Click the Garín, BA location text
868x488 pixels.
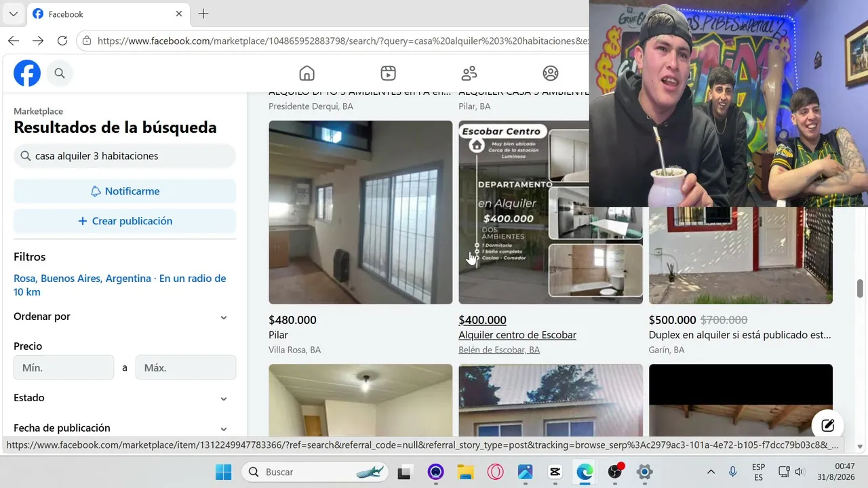click(x=667, y=350)
